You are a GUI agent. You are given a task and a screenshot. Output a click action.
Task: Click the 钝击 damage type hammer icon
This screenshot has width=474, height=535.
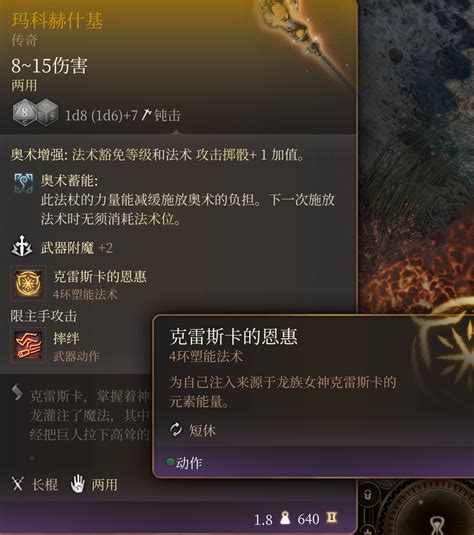pyautogui.click(x=146, y=115)
